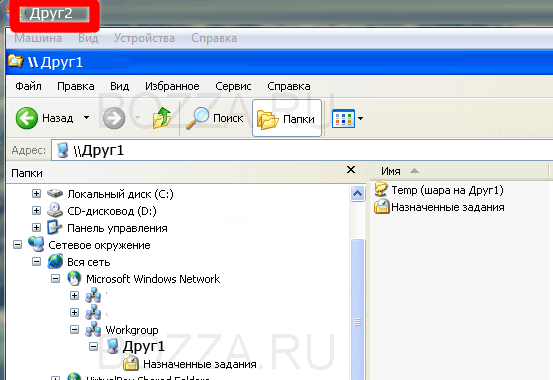Open the Файл menu
553x380 pixels.
tap(28, 86)
